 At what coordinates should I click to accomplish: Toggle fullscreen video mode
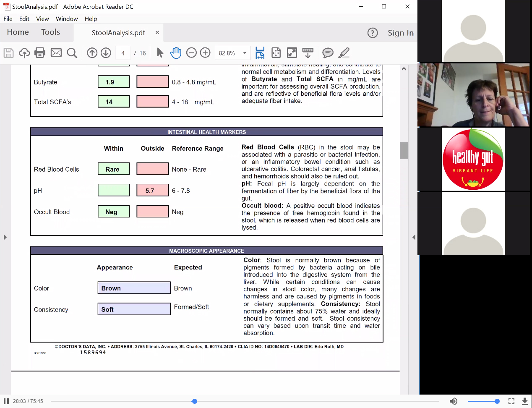point(511,401)
